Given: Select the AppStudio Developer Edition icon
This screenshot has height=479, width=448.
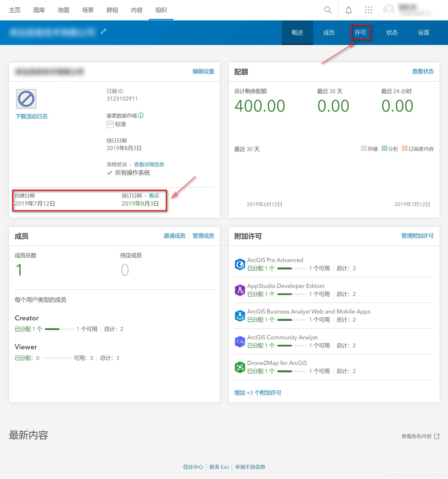Looking at the screenshot, I should click(x=240, y=290).
